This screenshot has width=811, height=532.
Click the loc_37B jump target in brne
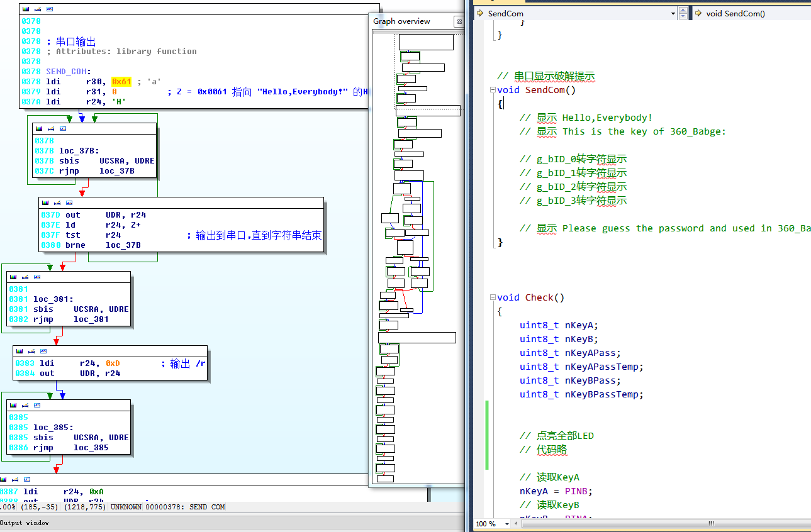click(123, 245)
